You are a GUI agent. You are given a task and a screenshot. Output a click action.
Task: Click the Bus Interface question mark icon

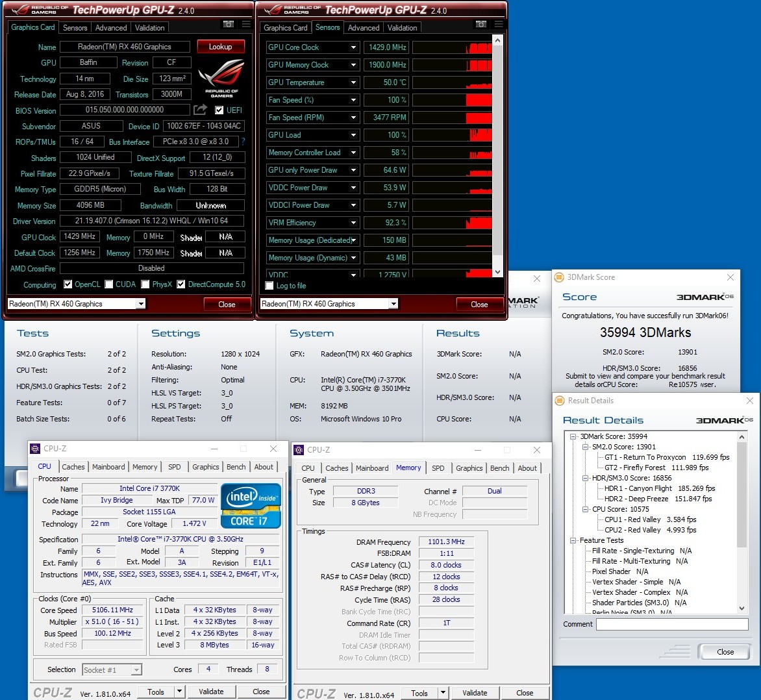[x=243, y=142]
